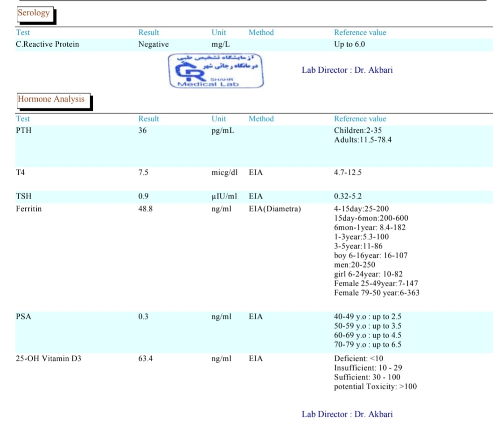Click the '40-49 y.o : up to 2.5' reference
Viewport: 504px width, 443px height.
367,317
